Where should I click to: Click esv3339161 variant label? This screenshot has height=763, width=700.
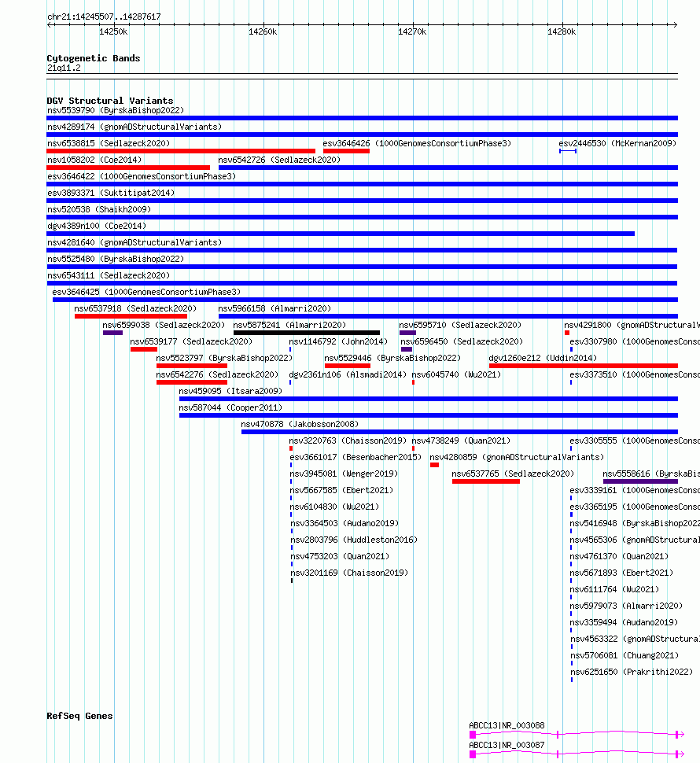pos(635,491)
